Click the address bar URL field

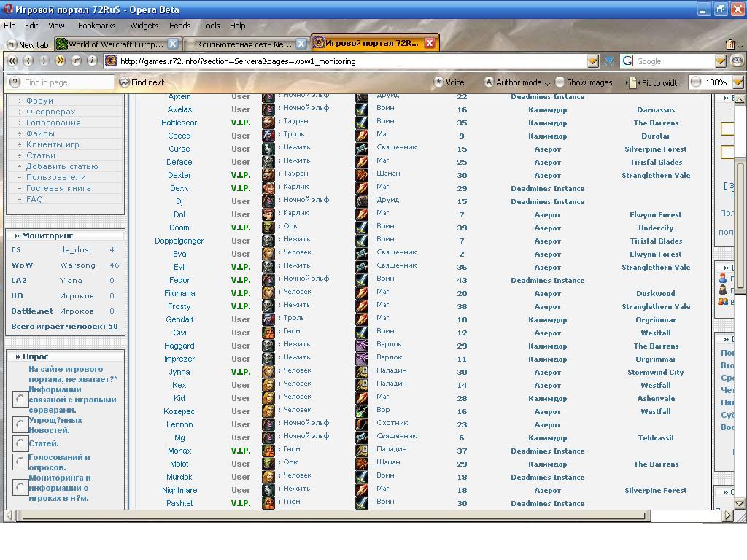(352, 61)
